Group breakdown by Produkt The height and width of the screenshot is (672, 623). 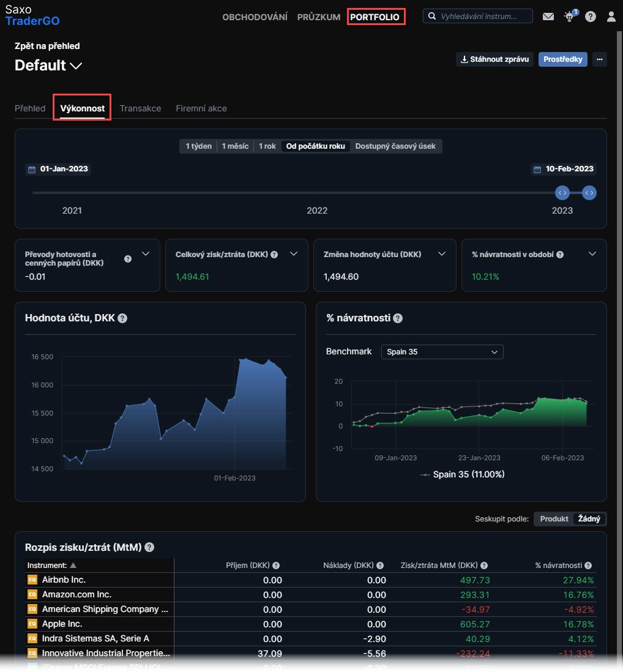click(554, 519)
